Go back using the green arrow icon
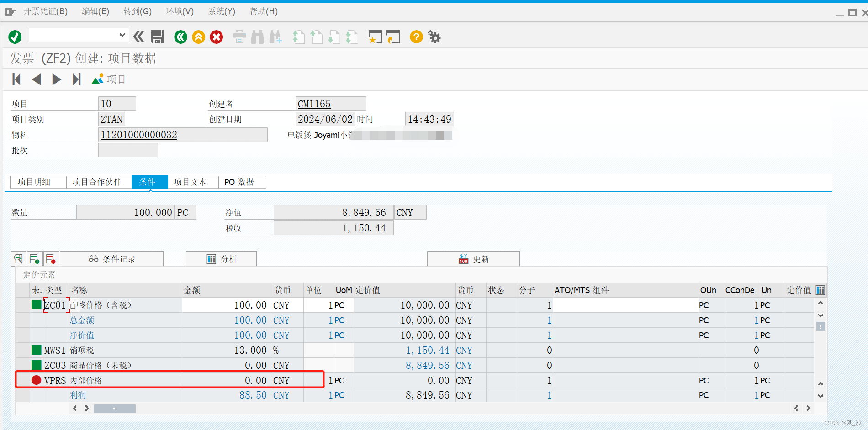The height and width of the screenshot is (430, 868). point(180,37)
